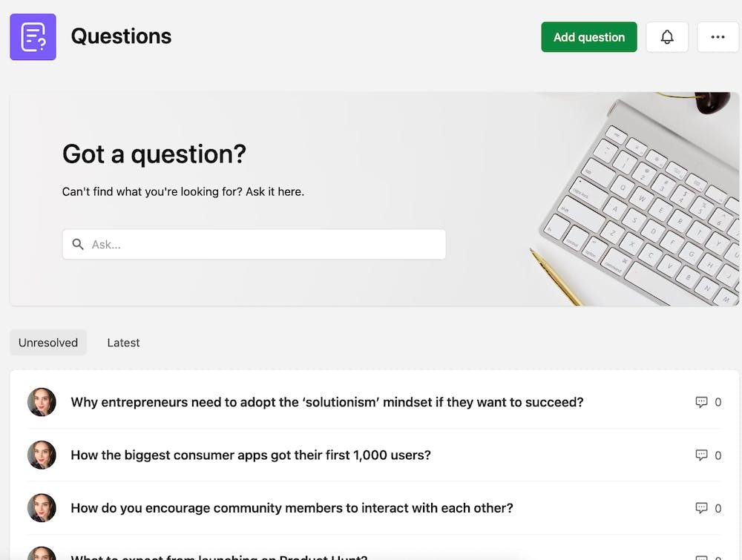Click the Questions page title
Viewport: 742px width, 560px height.
121,36
